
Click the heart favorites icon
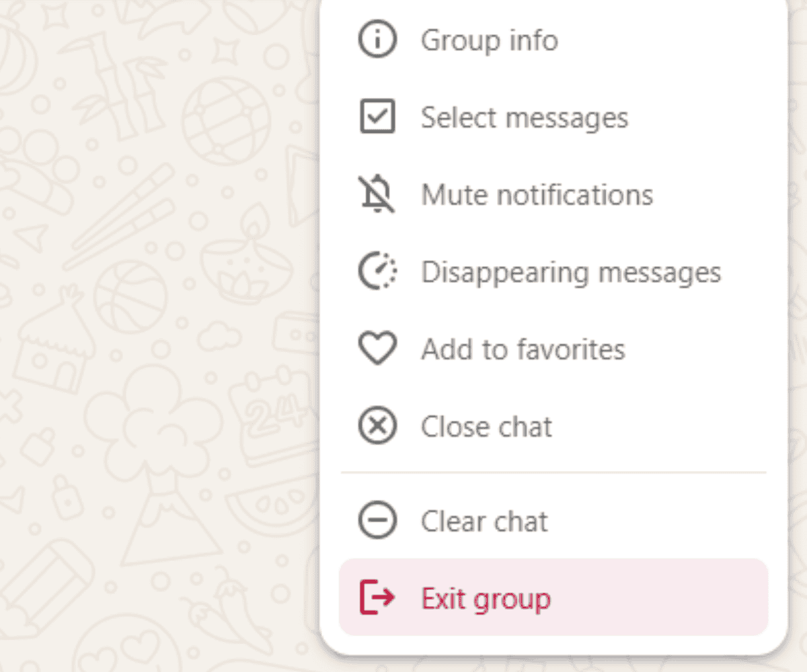tap(377, 349)
